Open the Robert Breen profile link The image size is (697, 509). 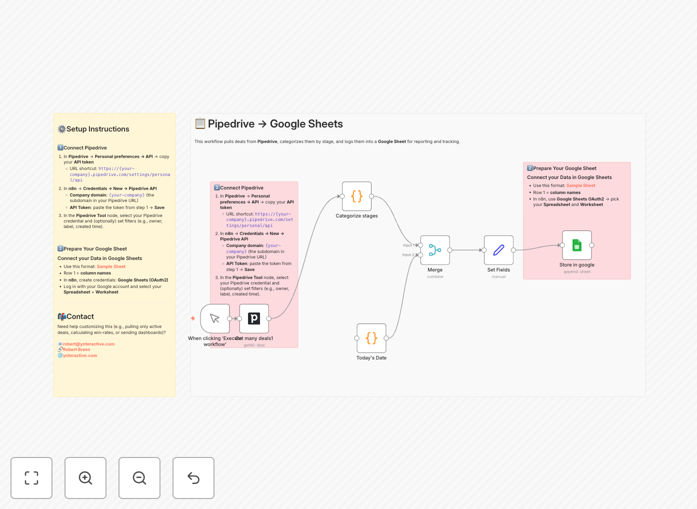pos(76,349)
